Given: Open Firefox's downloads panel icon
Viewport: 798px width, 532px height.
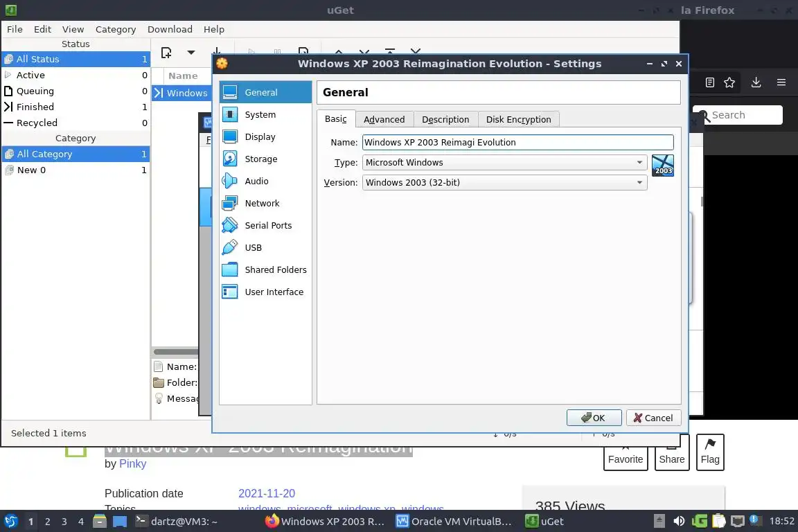Looking at the screenshot, I should 756,82.
